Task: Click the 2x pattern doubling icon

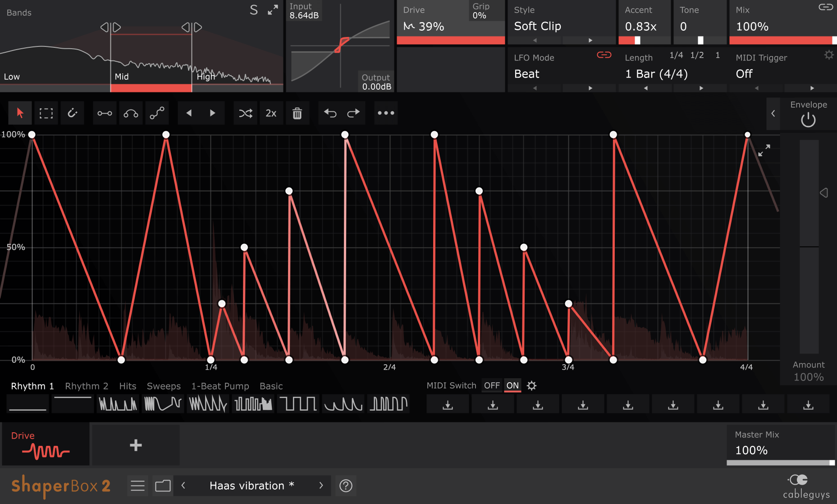Action: coord(271,113)
